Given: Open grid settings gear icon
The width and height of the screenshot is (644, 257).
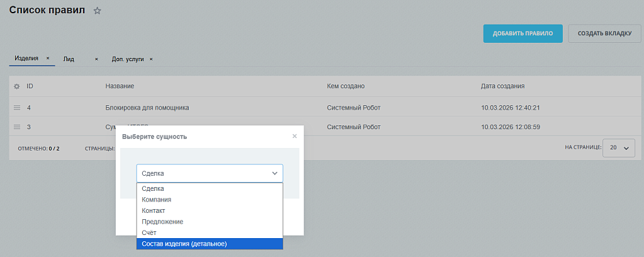Looking at the screenshot, I should pyautogui.click(x=17, y=86).
